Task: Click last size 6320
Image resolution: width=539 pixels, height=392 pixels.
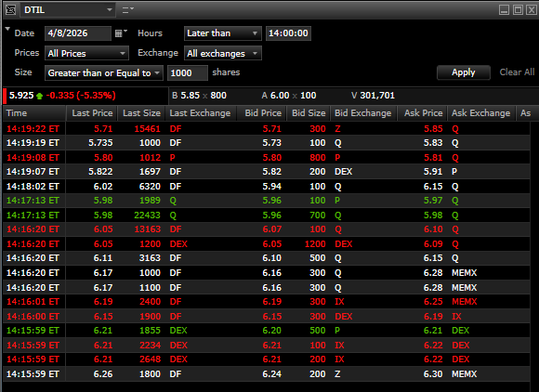Action: tap(150, 187)
